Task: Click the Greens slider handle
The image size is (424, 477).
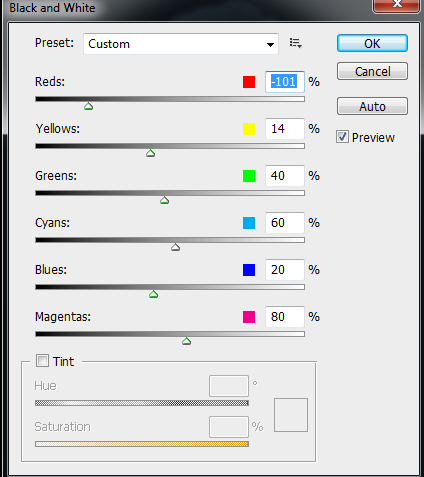Action: 164,200
